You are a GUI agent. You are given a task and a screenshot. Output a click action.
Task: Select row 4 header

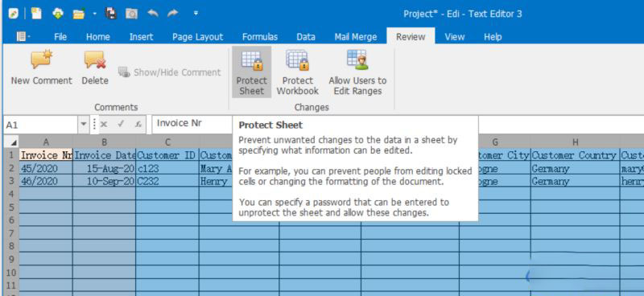coord(11,194)
